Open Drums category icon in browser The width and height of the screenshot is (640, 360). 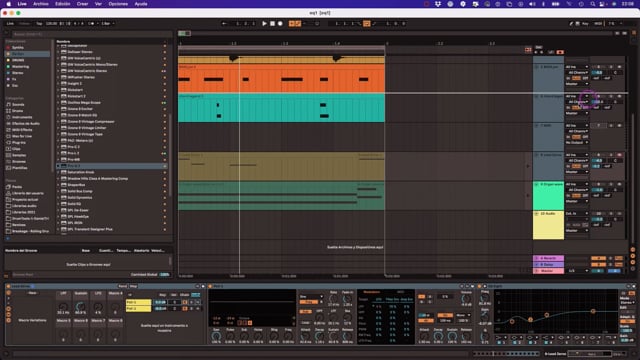tap(9, 111)
